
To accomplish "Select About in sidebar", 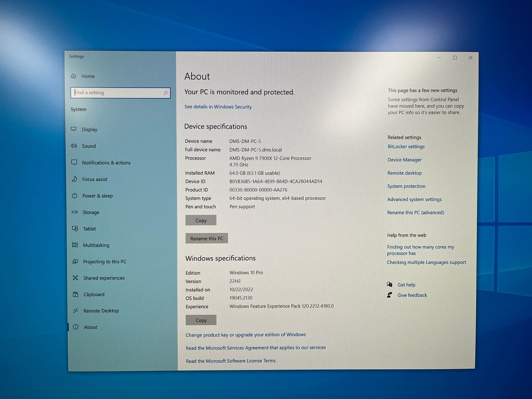I will [90, 327].
